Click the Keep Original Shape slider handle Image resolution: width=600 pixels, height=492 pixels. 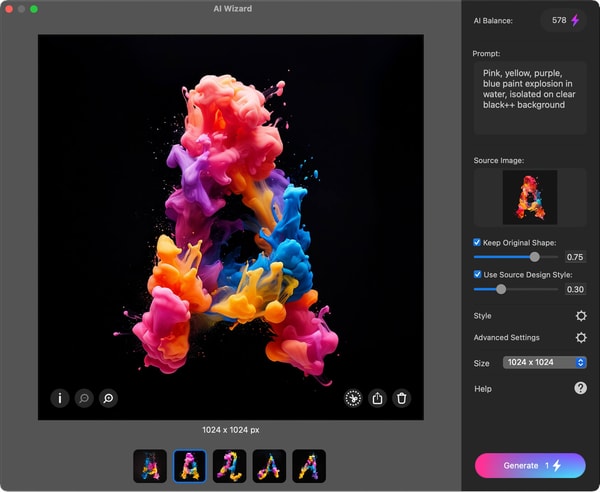pyautogui.click(x=535, y=257)
